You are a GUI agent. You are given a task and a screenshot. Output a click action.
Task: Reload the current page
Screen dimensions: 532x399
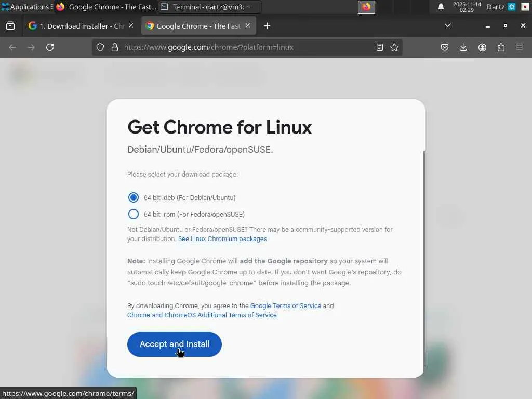click(x=50, y=47)
